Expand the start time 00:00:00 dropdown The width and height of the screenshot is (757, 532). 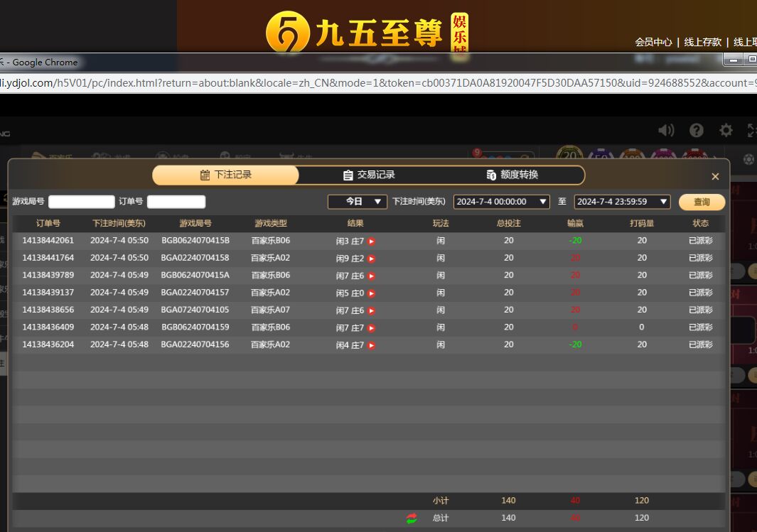(501, 202)
